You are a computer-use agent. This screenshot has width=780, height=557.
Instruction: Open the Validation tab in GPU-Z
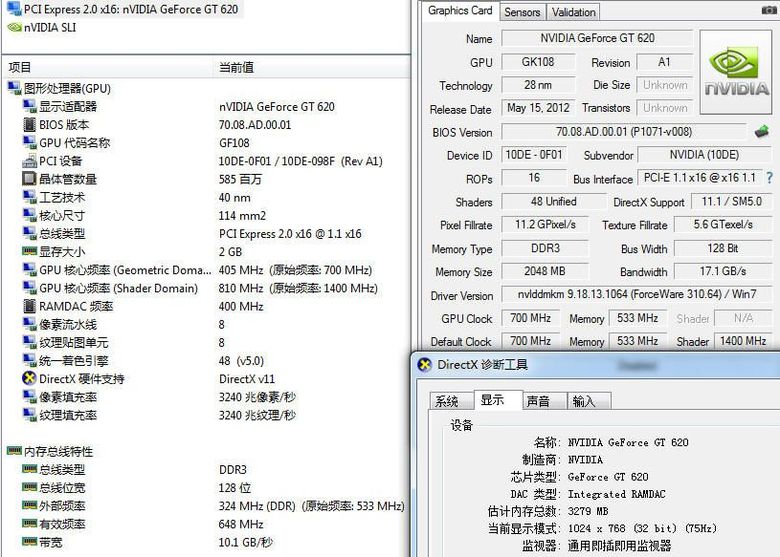tap(574, 12)
